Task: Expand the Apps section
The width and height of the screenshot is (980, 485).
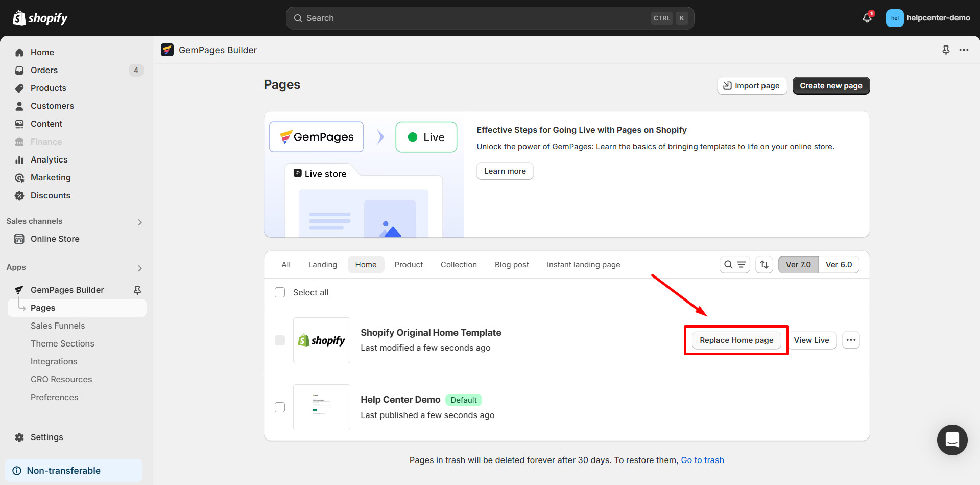Action: [x=139, y=268]
